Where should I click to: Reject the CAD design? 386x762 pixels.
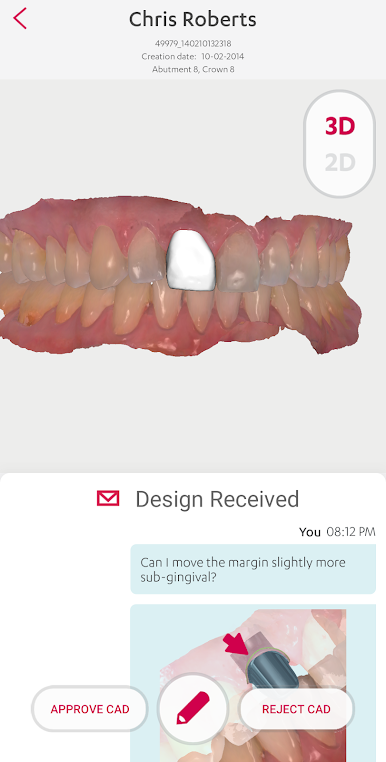296,709
